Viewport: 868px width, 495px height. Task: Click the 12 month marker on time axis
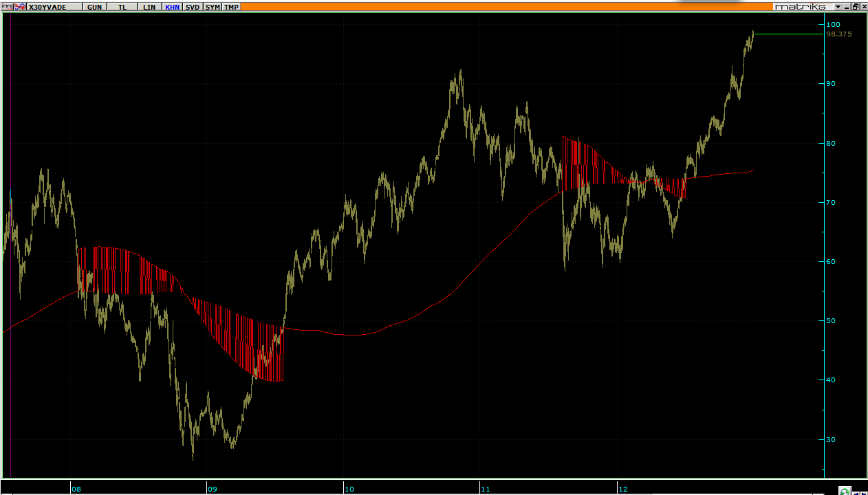(x=623, y=489)
